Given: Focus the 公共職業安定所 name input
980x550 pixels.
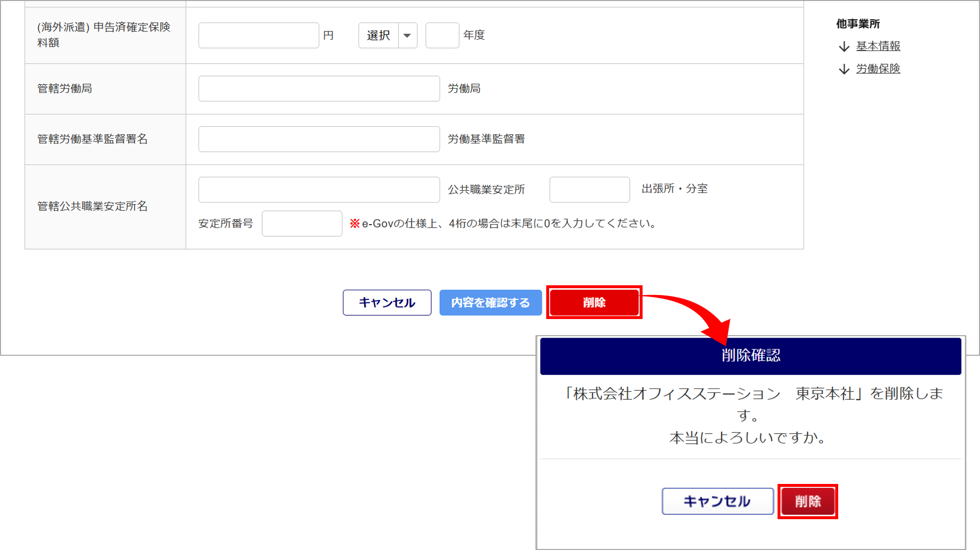Looking at the screenshot, I should pos(319,189).
